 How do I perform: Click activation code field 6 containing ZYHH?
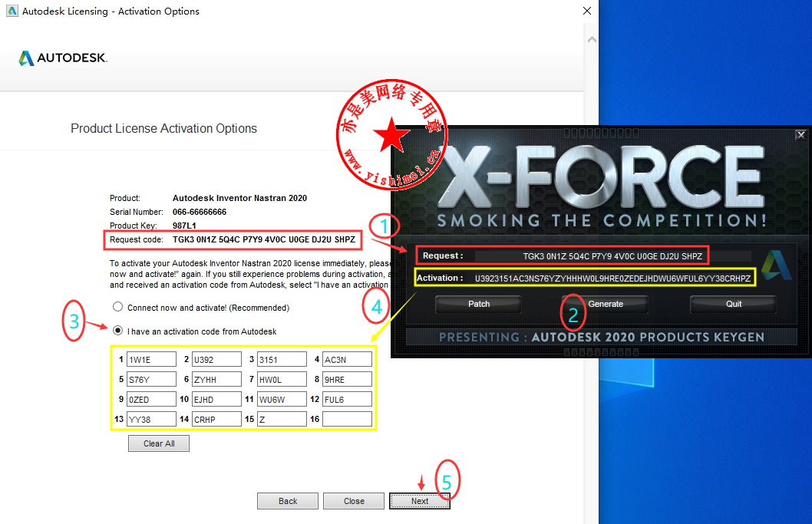(216, 380)
